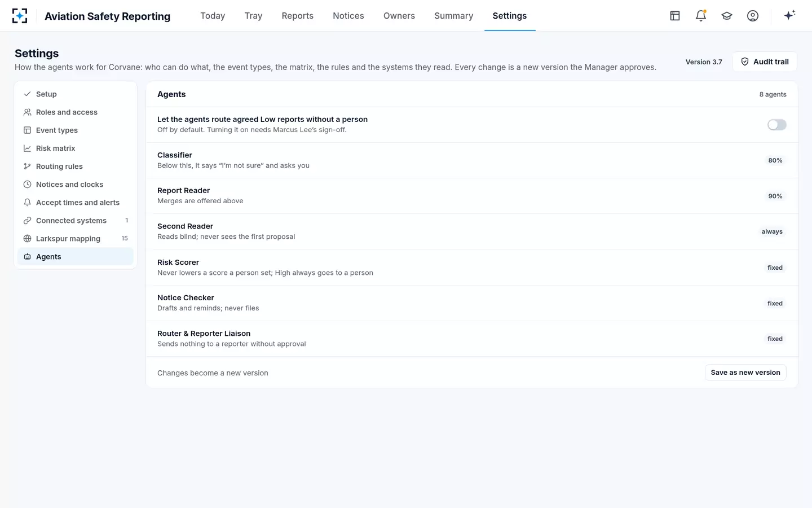Click the Notice Checker 'fixed' badge
The image size is (812, 508).
pos(775,303)
